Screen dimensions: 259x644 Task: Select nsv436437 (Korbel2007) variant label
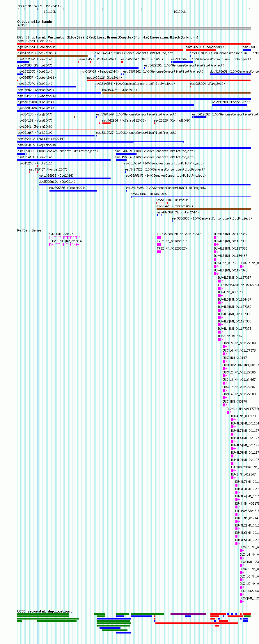point(48,169)
